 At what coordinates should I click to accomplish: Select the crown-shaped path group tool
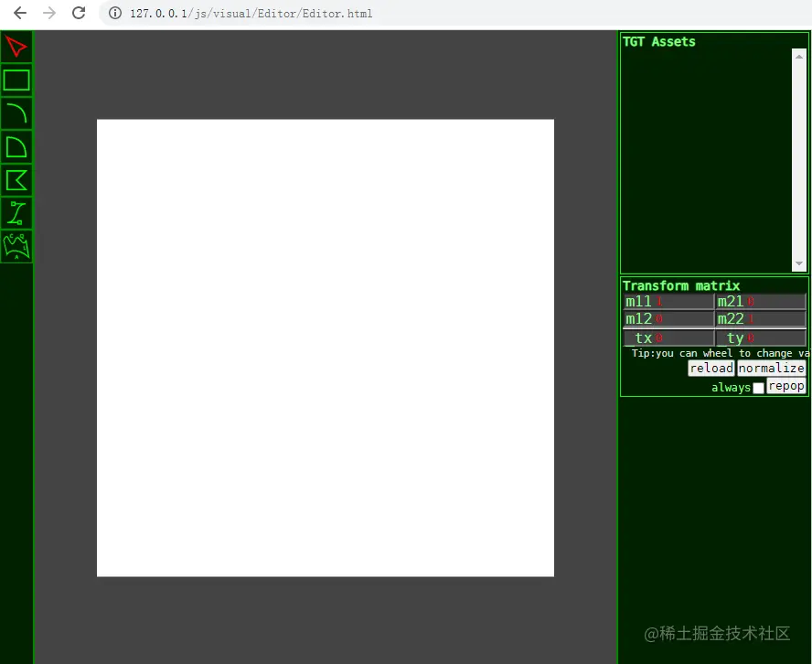16,246
